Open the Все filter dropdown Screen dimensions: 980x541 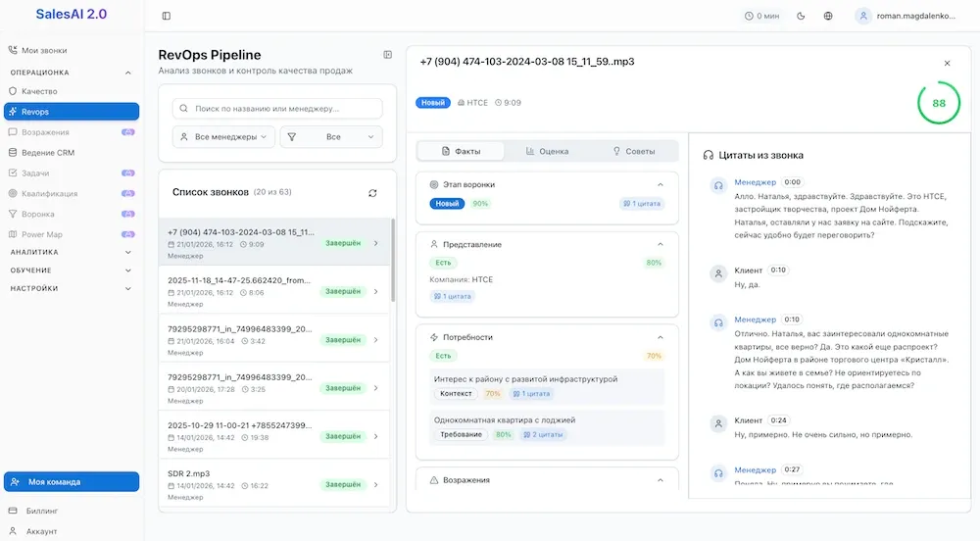pyautogui.click(x=331, y=137)
